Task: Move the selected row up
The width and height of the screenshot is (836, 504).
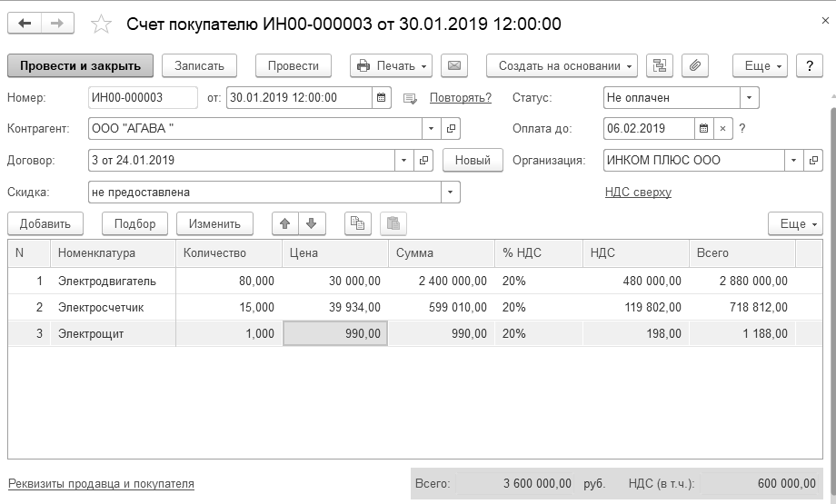Action: coord(285,223)
